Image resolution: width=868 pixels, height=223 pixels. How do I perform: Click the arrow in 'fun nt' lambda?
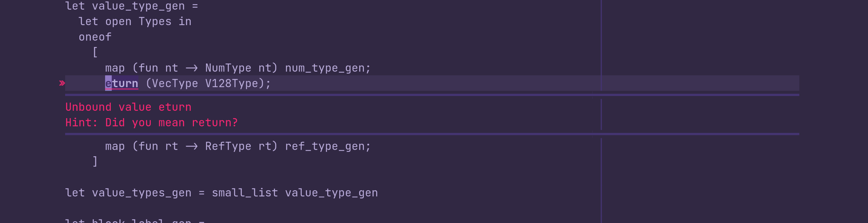coord(192,68)
